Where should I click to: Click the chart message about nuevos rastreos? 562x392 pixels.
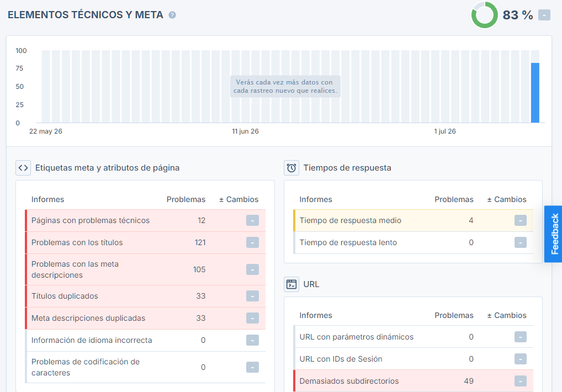[285, 86]
